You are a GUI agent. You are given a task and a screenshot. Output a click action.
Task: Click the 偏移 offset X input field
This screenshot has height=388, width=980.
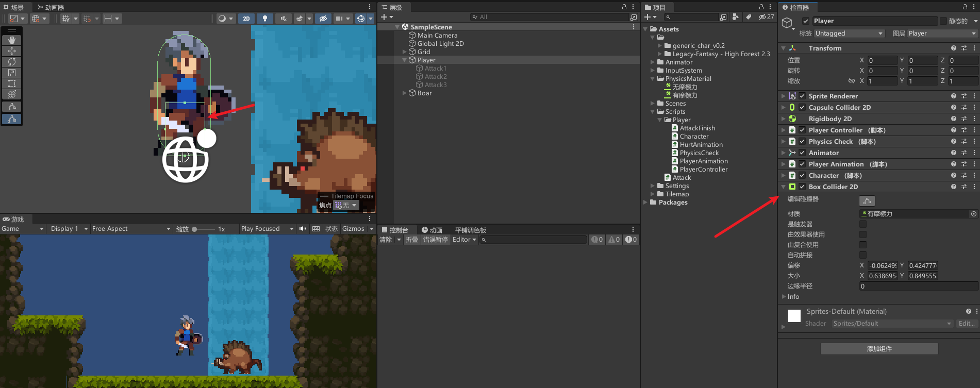[883, 266]
